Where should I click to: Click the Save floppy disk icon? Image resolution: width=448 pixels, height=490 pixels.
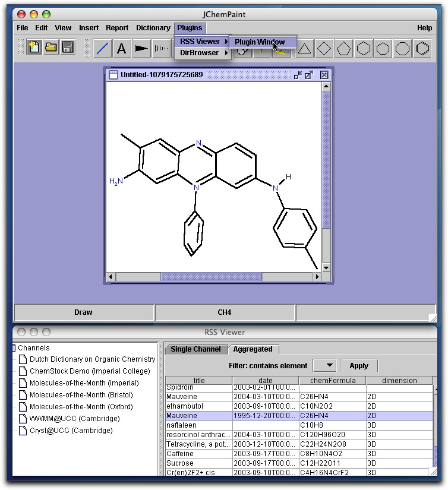[68, 48]
